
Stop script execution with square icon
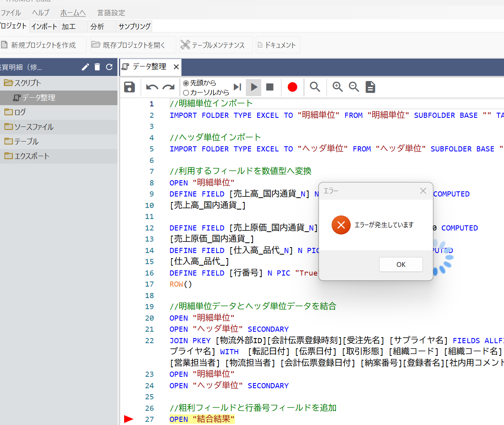click(x=270, y=87)
